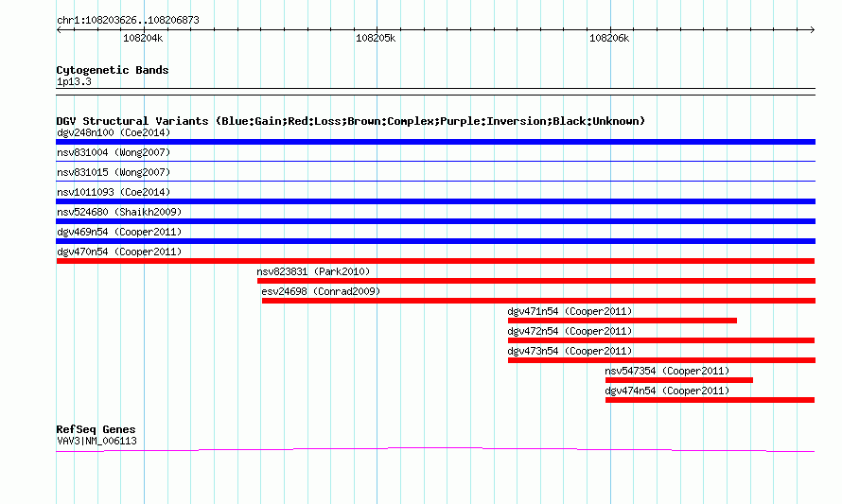This screenshot has width=842, height=504.
Task: Open the nsv524680 (Shaikh2009) variant label
Action: (x=119, y=212)
